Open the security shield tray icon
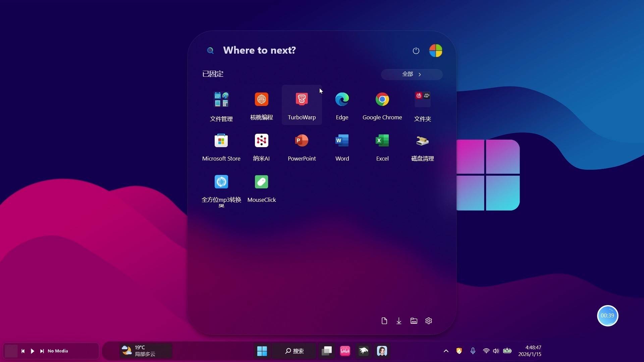Screen dimensions: 644x362 (x=459, y=351)
